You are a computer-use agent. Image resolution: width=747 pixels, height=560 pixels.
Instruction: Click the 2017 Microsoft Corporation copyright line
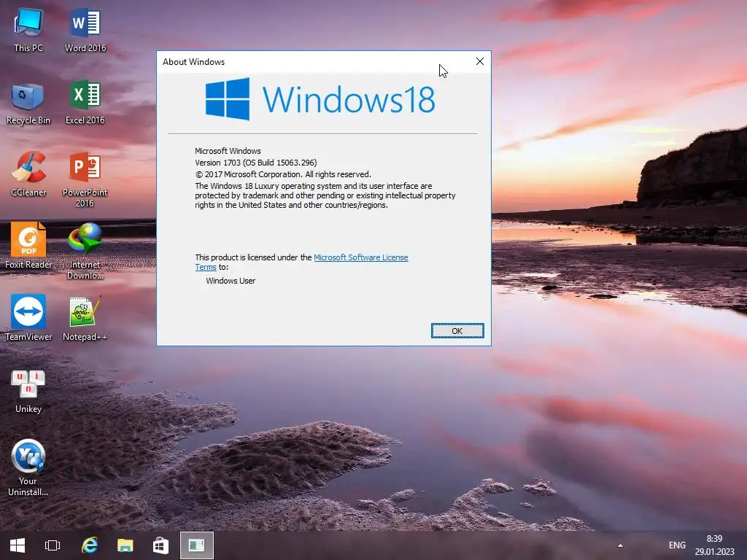283,174
